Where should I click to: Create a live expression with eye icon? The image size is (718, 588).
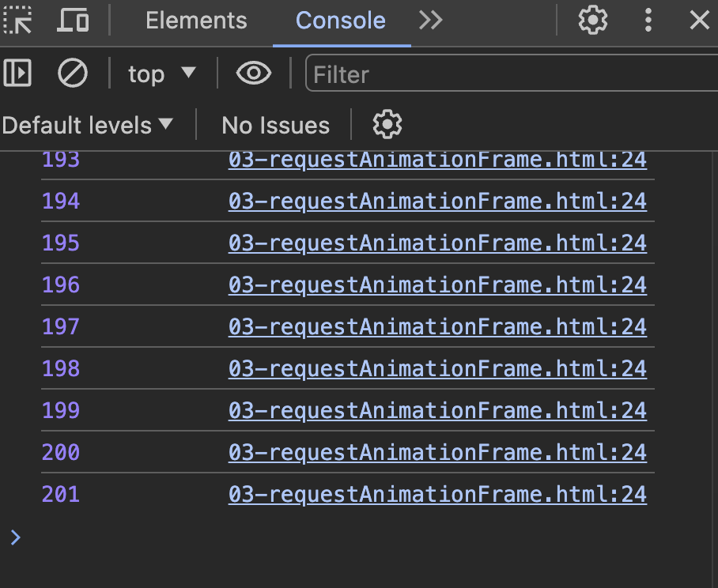[x=253, y=74]
